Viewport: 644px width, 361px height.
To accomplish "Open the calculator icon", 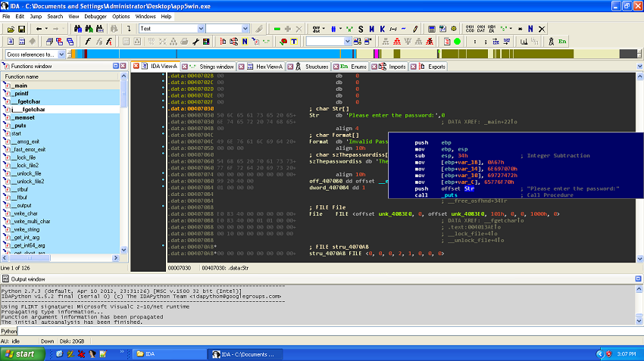I will (x=432, y=29).
